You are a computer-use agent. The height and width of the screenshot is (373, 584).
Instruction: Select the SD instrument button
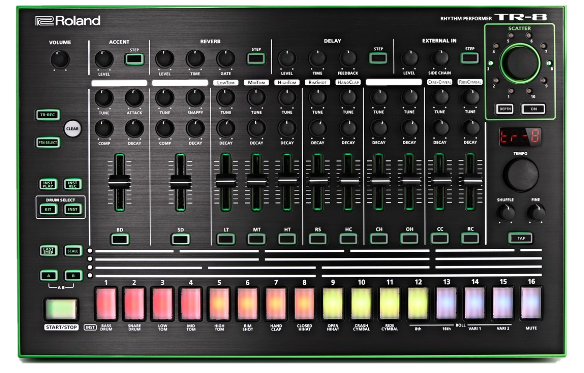181,239
